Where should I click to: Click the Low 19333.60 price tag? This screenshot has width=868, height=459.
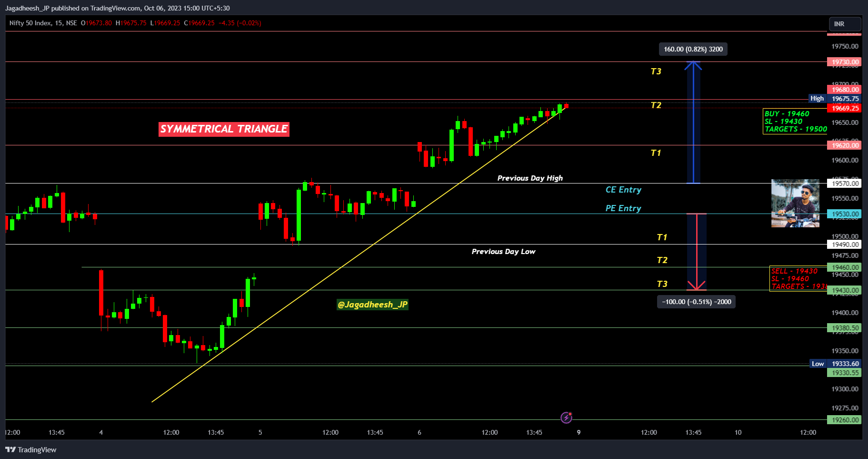(x=836, y=364)
